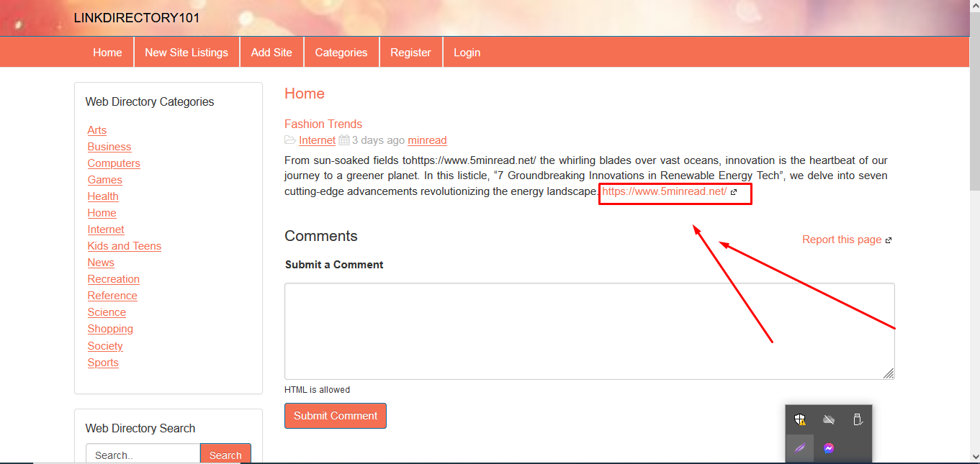The image size is (980, 464).
Task: Focus the Web Directory Search field
Action: coord(143,455)
